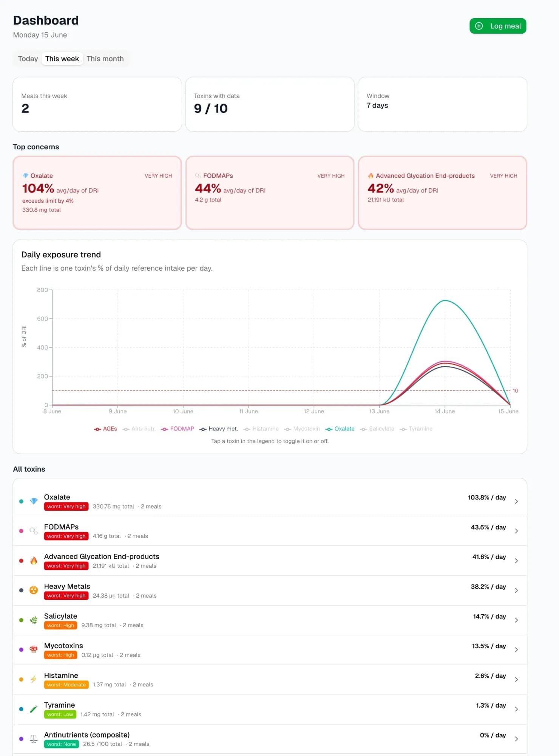Click the Oxalate peak on 14 June
559x756 pixels.
coord(445,301)
